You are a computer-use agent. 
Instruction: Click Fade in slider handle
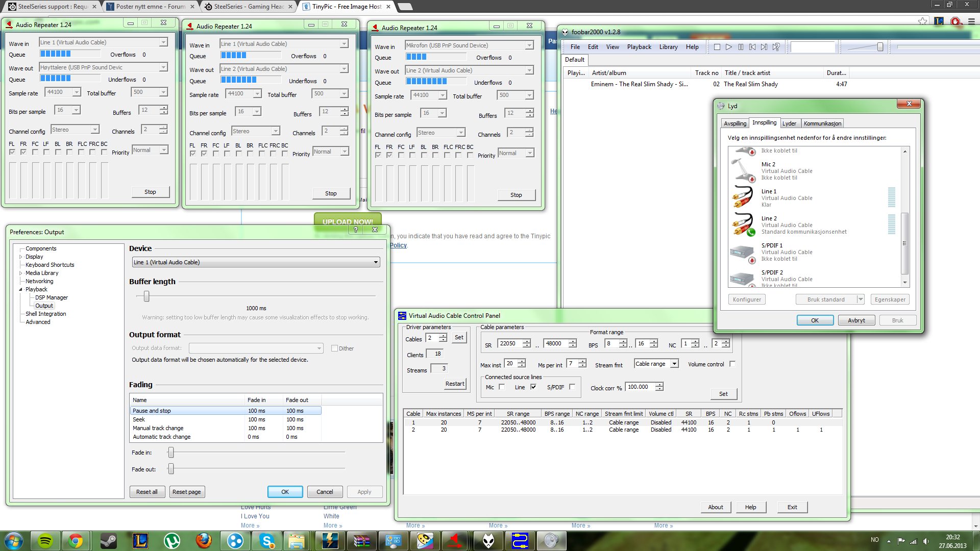coord(171,452)
